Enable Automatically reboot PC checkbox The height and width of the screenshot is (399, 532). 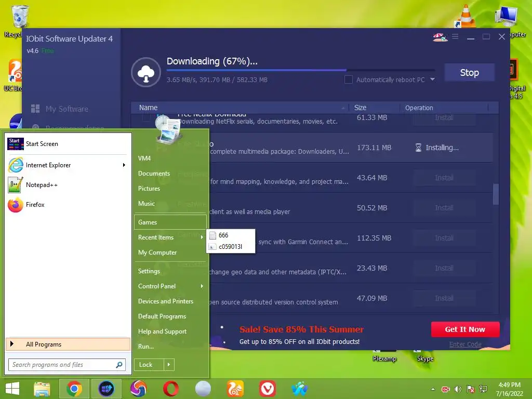coord(349,79)
